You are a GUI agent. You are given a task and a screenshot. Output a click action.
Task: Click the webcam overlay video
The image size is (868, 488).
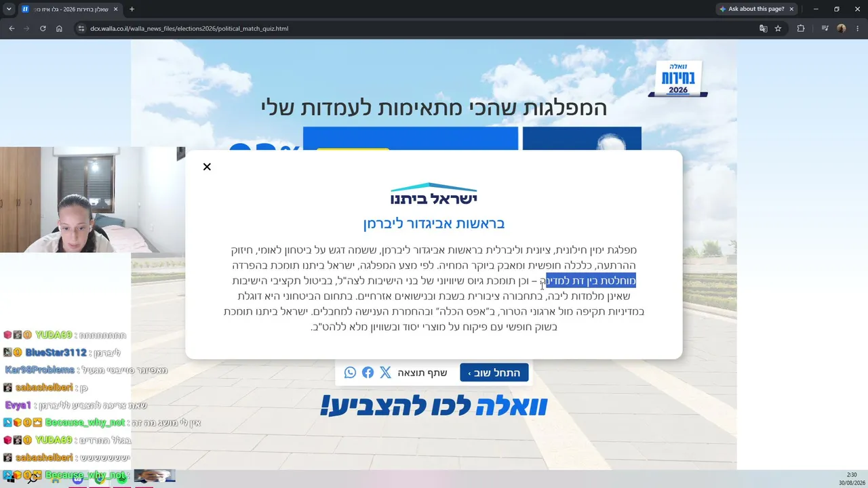92,199
